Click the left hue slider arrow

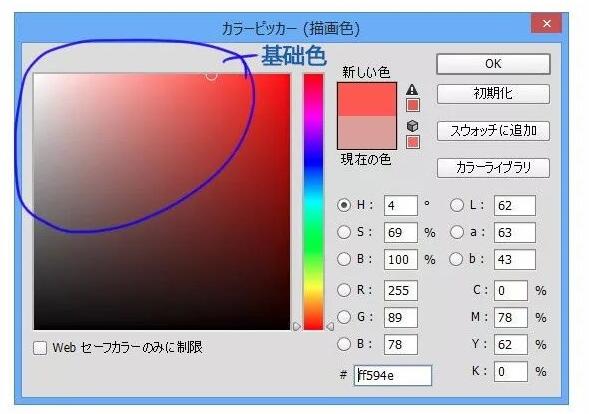[x=297, y=326]
